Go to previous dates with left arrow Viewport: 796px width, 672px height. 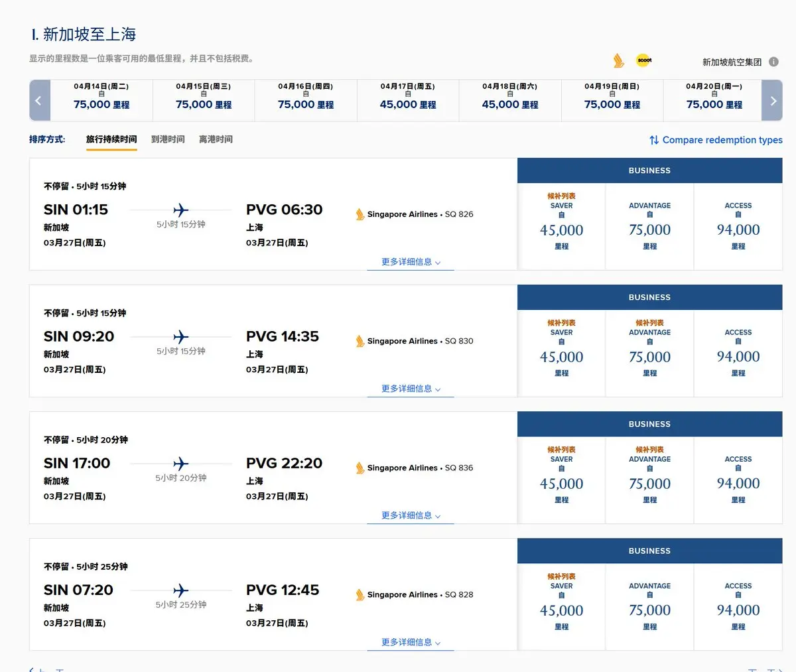39,101
